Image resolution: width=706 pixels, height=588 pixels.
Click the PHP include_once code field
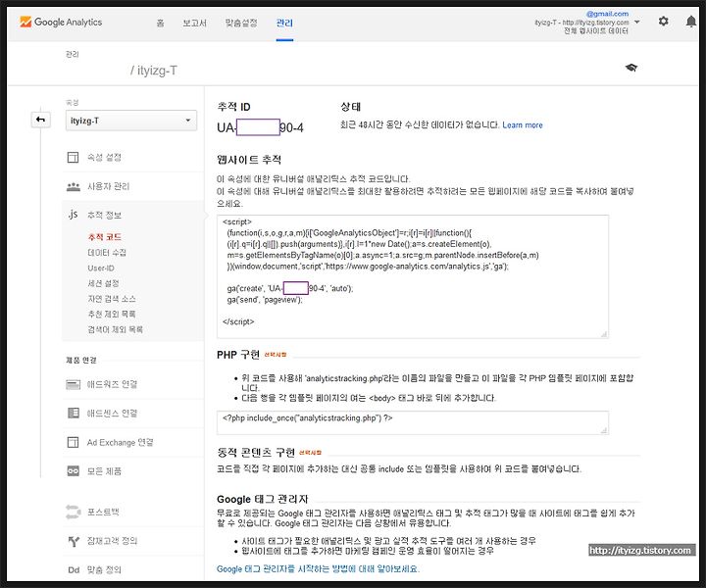pos(413,422)
